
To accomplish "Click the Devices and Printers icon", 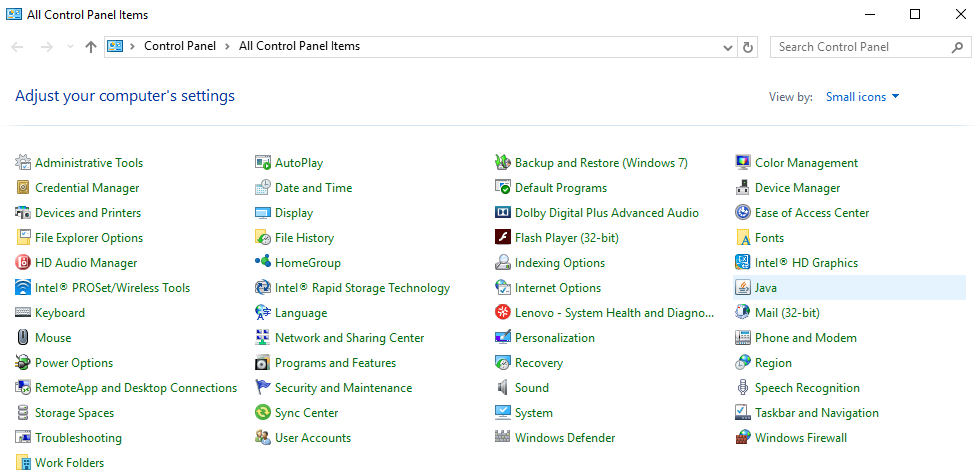I will click(x=23, y=213).
